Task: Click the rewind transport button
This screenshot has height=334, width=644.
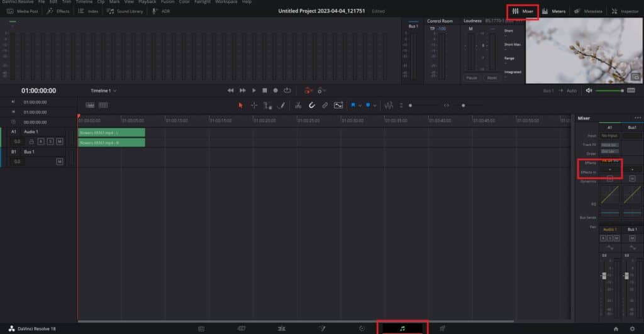Action: [230, 91]
